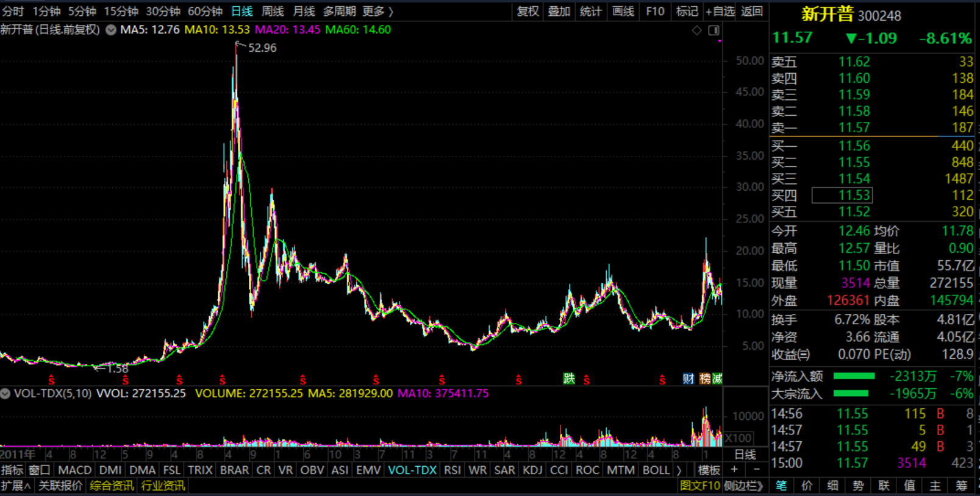The width and height of the screenshot is (980, 496).
Task: Click the X100 volume scale label
Action: (739, 438)
